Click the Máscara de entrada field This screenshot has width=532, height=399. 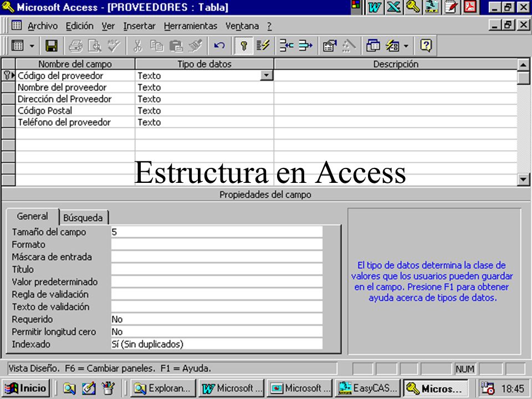[x=217, y=257]
